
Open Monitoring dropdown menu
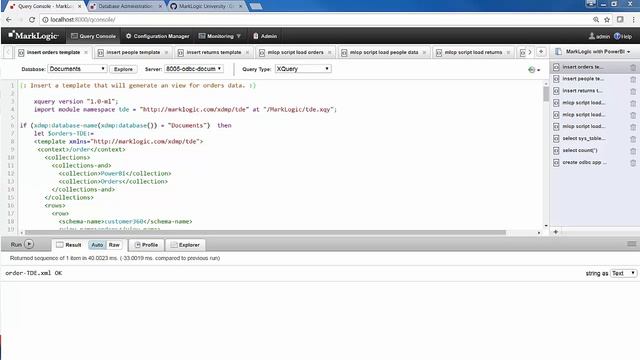click(x=220, y=36)
